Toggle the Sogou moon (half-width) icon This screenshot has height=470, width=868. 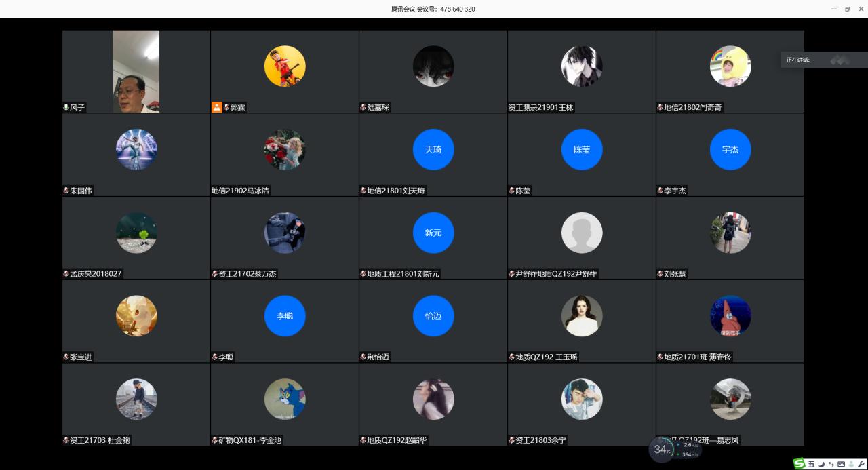click(821, 464)
